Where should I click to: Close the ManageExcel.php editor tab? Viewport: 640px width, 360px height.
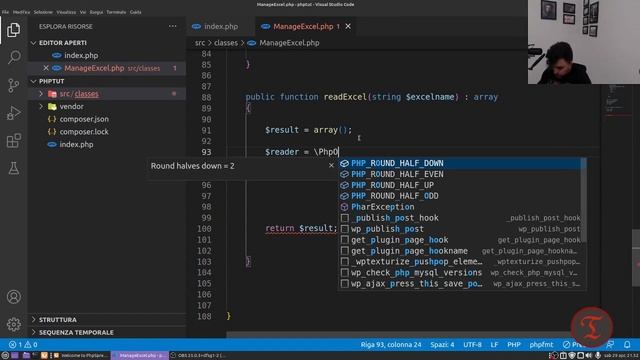pyautogui.click(x=348, y=26)
